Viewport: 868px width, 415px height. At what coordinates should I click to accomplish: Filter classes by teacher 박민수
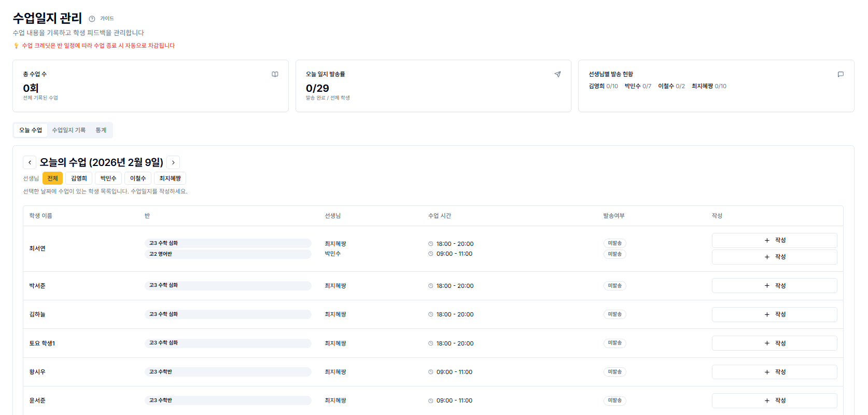[x=108, y=178]
